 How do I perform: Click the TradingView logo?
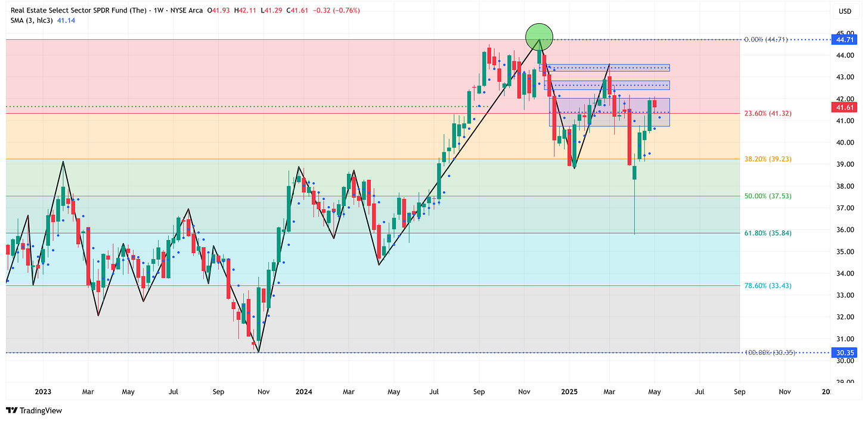34,410
